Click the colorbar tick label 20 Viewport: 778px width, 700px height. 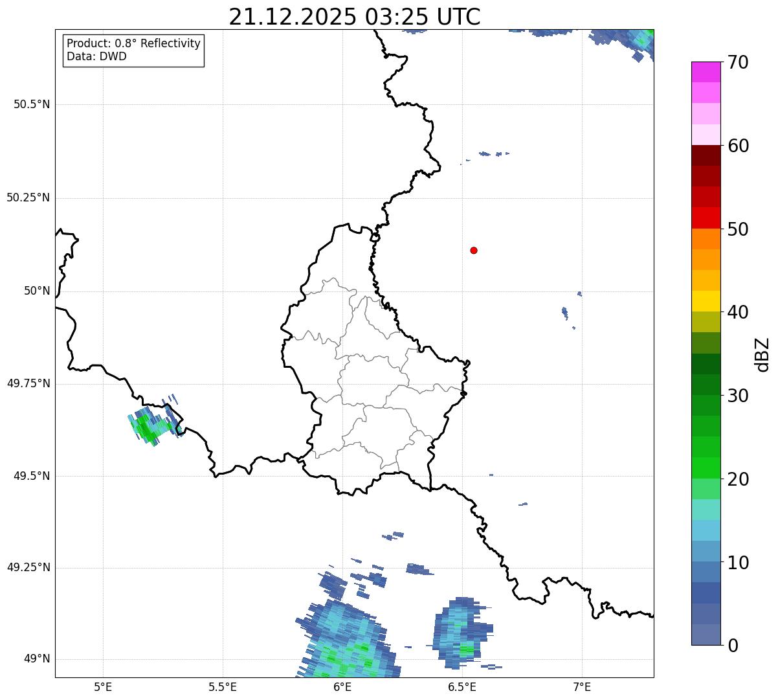737,479
